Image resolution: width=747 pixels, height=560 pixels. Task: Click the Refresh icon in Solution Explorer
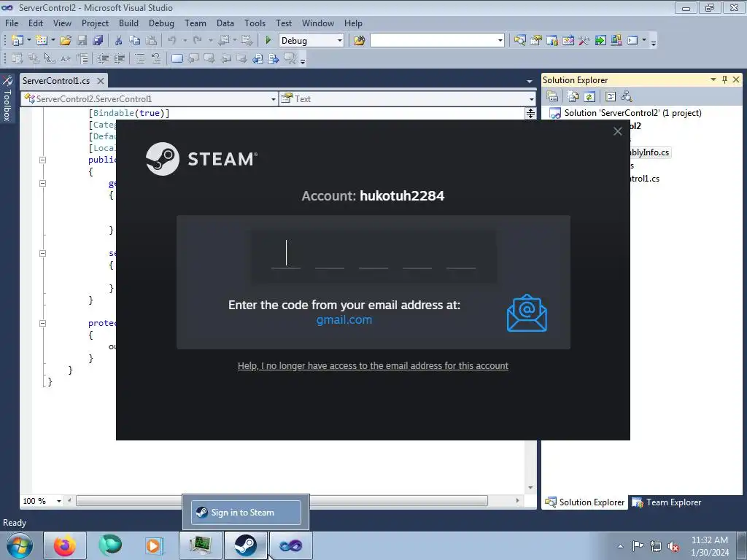pyautogui.click(x=589, y=97)
